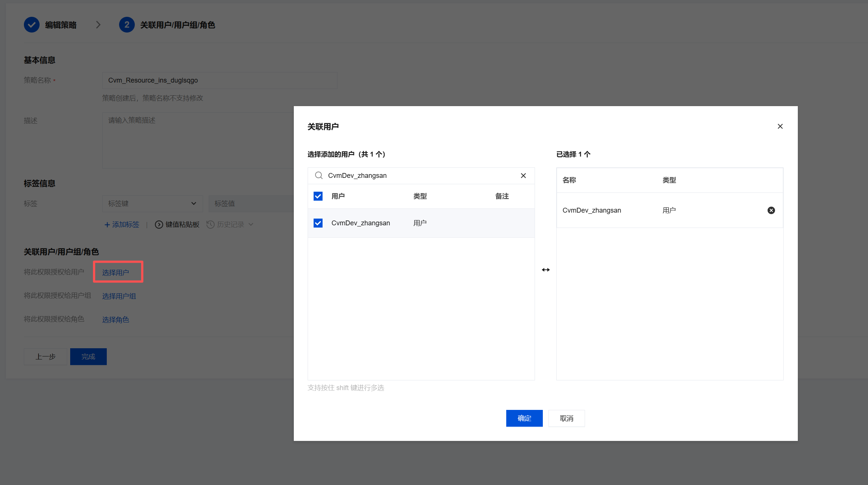Close the 关联用户 dialog
The image size is (868, 485).
(780, 126)
